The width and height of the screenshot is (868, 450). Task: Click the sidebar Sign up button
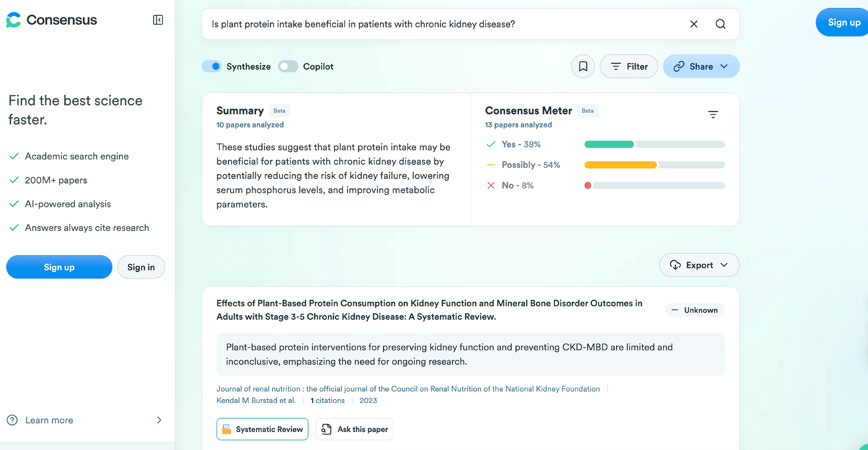59,267
